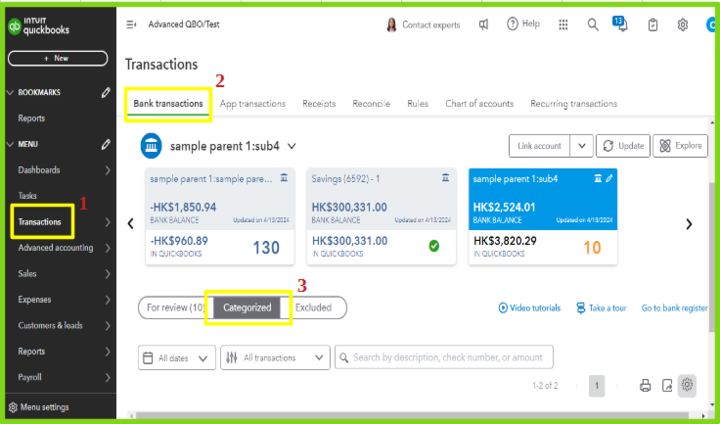Screen dimensions: 720x424
Task: Show next account cards with right arrow
Action: pos(689,224)
